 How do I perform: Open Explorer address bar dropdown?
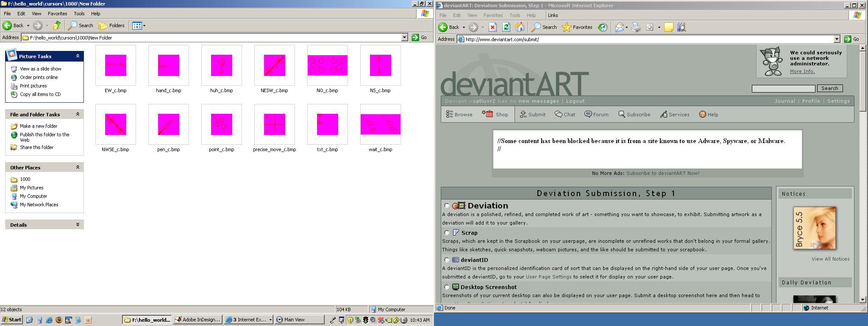coord(404,37)
